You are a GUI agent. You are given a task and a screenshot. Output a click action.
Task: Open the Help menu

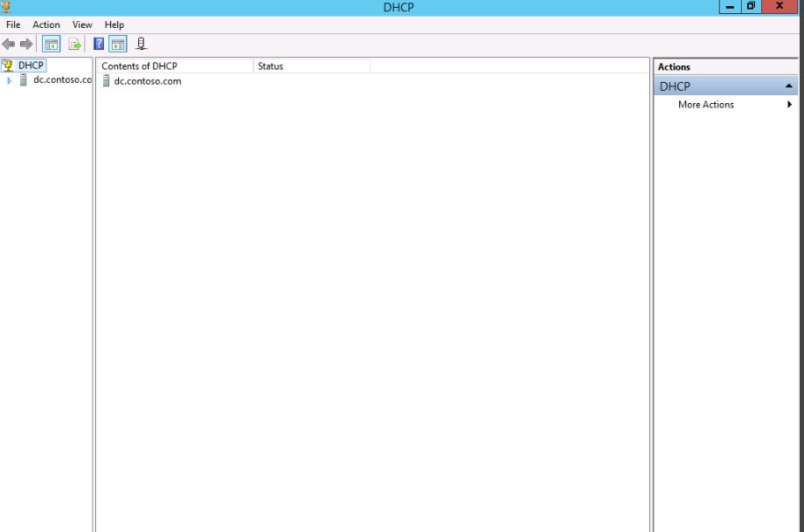pyautogui.click(x=114, y=24)
